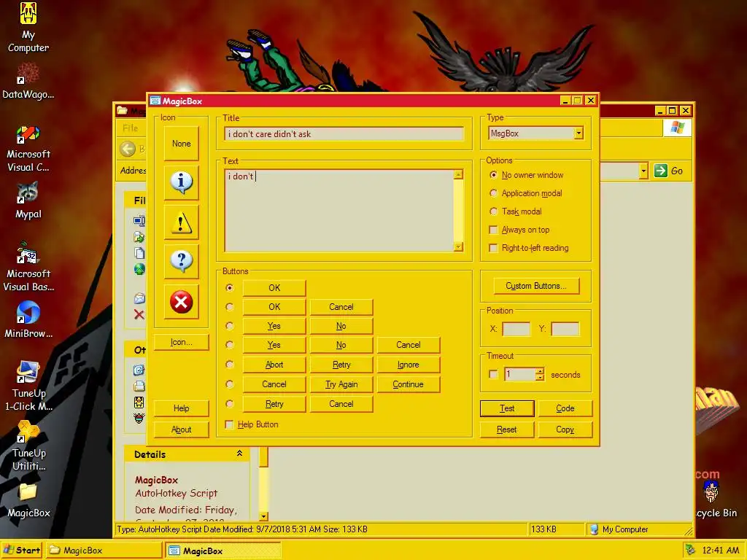Click the Reset button
747x560 pixels.
click(507, 429)
